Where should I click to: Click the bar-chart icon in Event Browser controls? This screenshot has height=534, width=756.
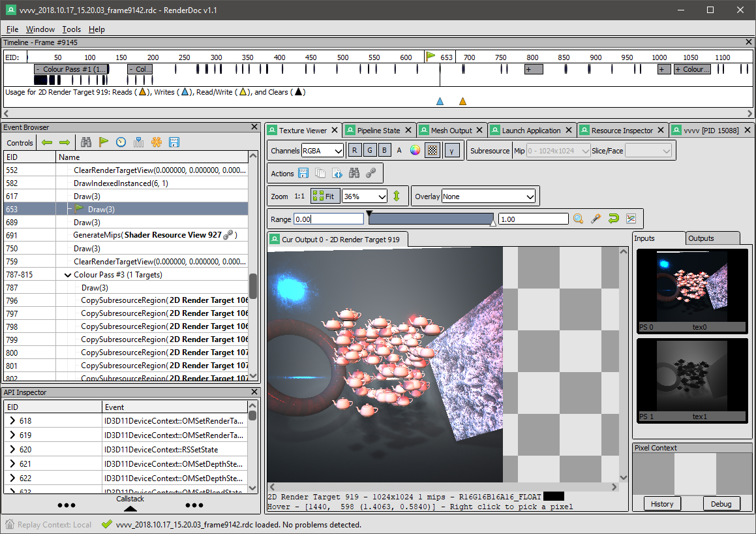pos(139,142)
